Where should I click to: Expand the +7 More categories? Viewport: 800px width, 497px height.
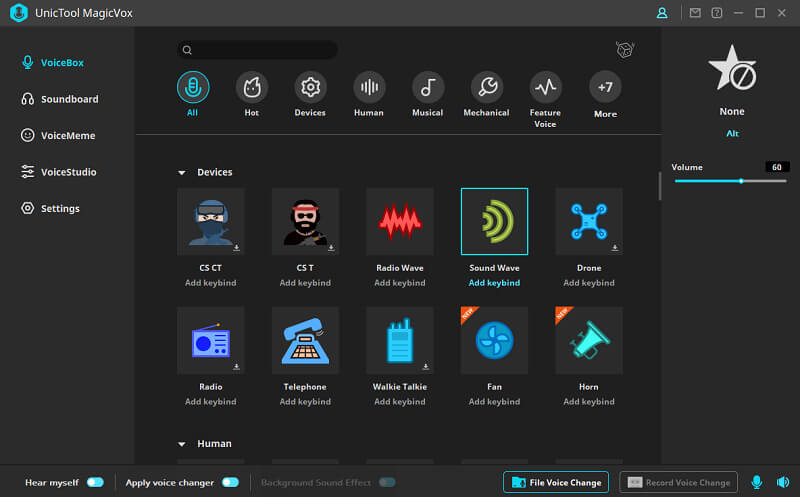[x=605, y=88]
